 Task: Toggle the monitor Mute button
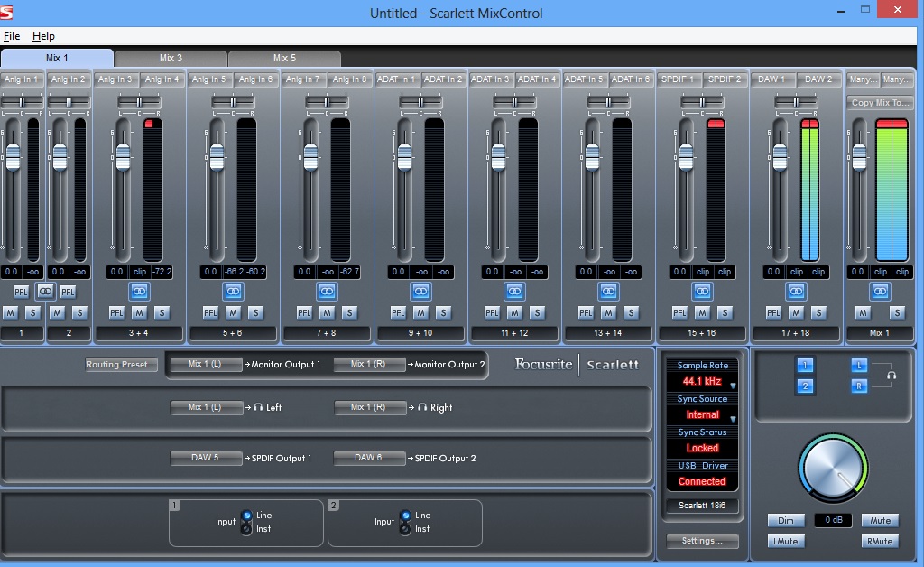pos(880,520)
